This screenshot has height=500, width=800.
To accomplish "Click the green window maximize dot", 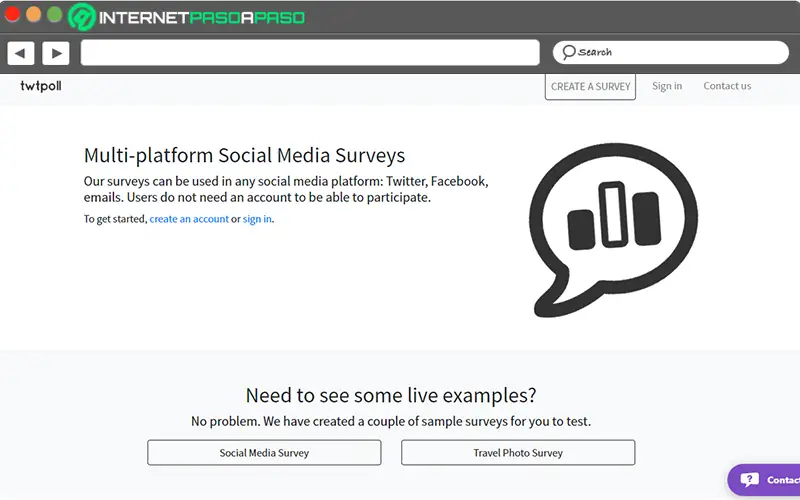I will [x=54, y=15].
